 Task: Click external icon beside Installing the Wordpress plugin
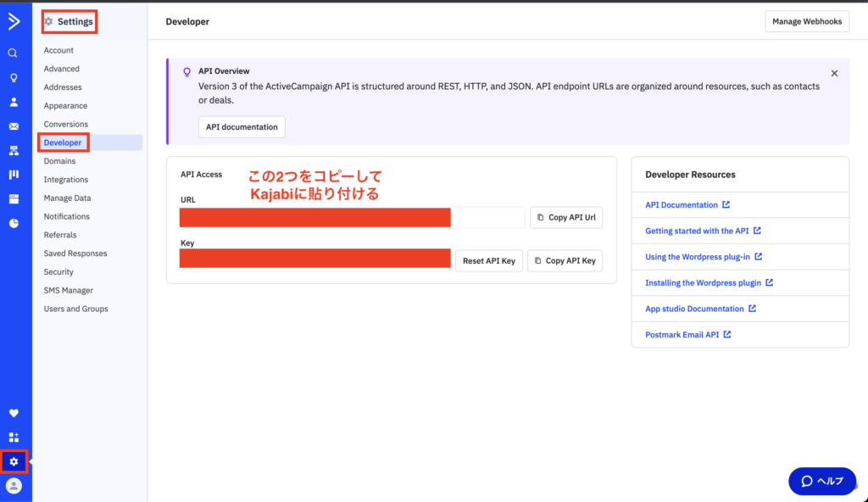769,282
